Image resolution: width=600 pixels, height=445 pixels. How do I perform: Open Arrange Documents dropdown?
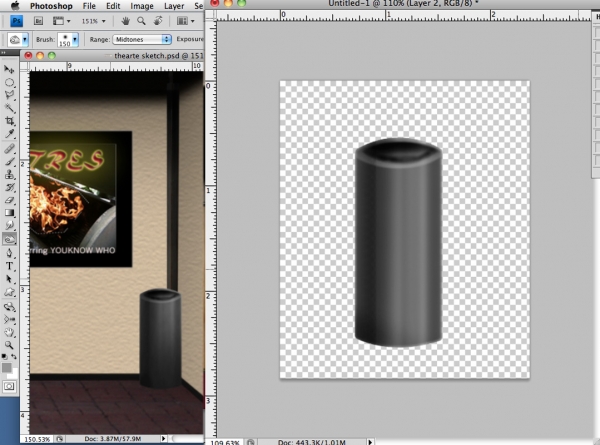(x=186, y=21)
